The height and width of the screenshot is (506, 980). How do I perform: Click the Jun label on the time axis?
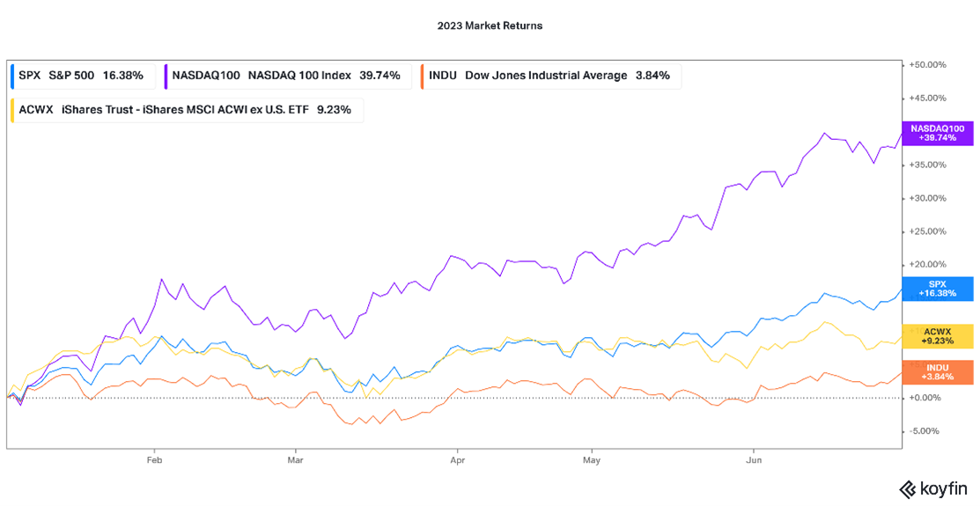(754, 459)
